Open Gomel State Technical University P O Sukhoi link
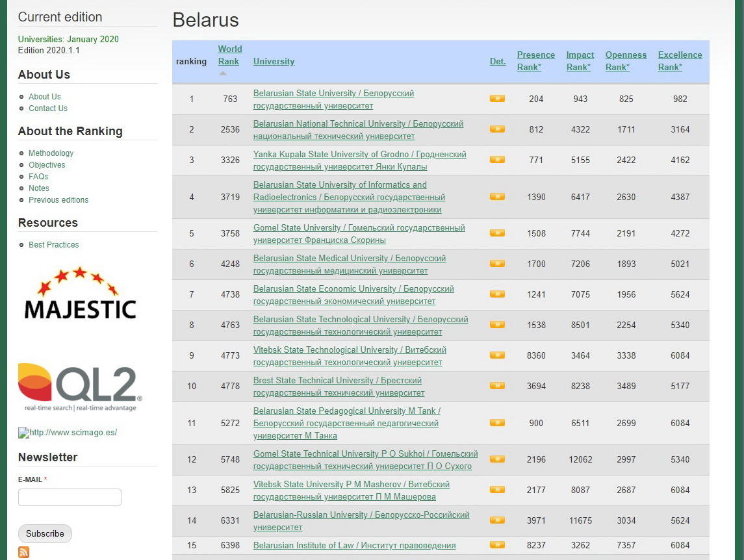744x560 pixels. (x=365, y=459)
